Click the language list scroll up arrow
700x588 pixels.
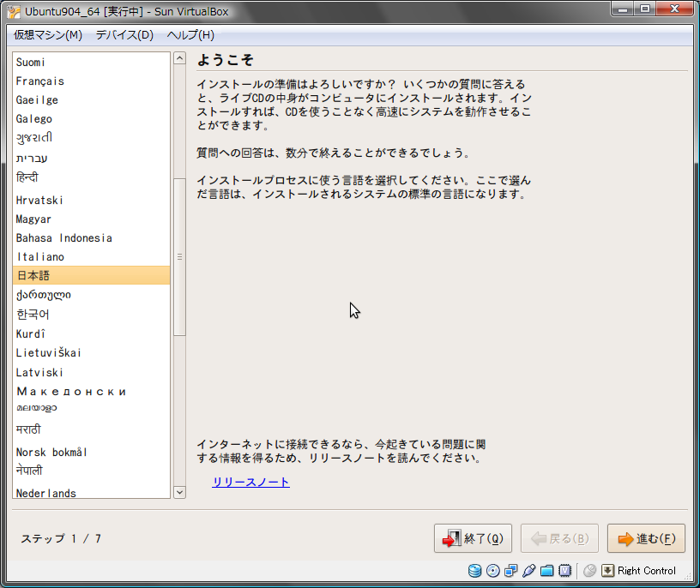[x=179, y=58]
